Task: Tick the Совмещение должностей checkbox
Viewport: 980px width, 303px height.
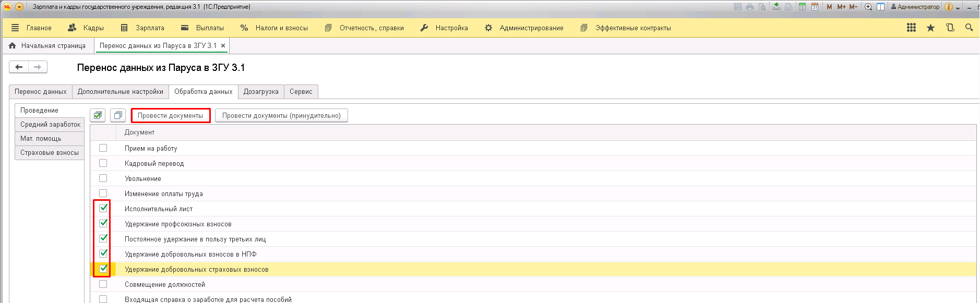Action: point(103,284)
